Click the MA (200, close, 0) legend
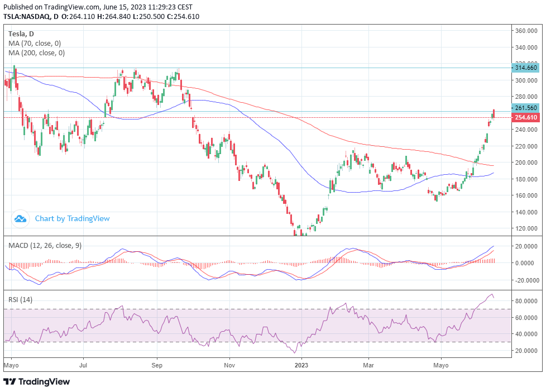The width and height of the screenshot is (546, 392). tap(36, 52)
